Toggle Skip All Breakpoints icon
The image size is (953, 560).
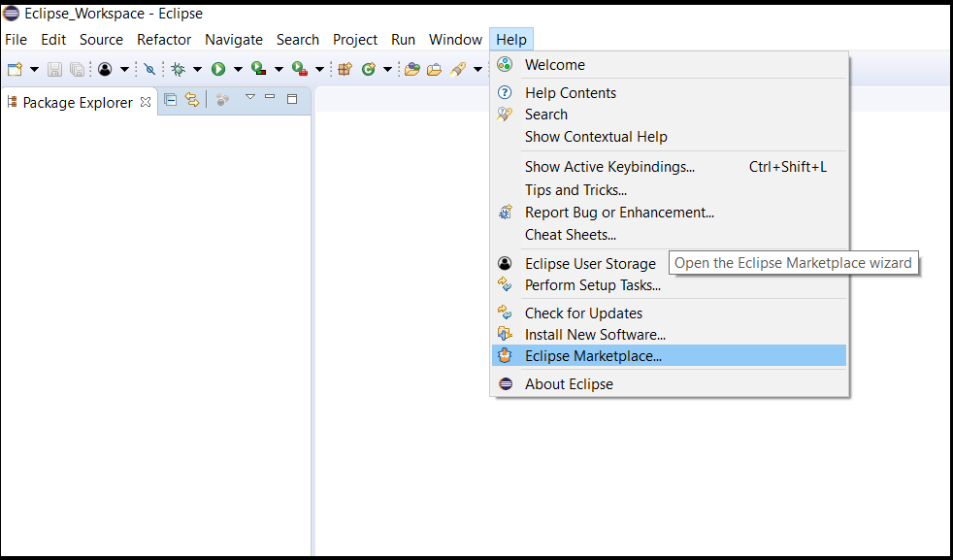coord(149,69)
